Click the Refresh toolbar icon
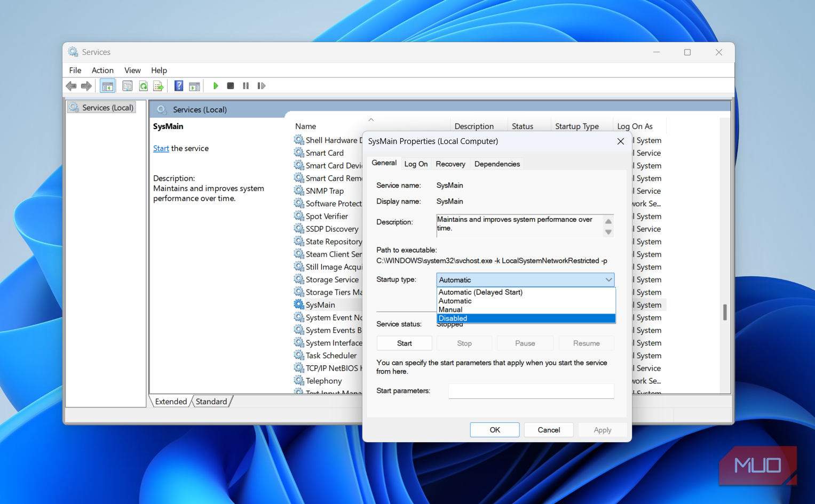 (x=143, y=86)
